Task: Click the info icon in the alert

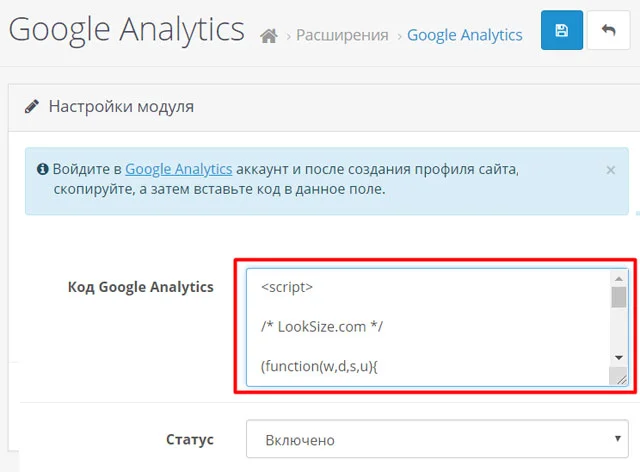Action: [42, 169]
